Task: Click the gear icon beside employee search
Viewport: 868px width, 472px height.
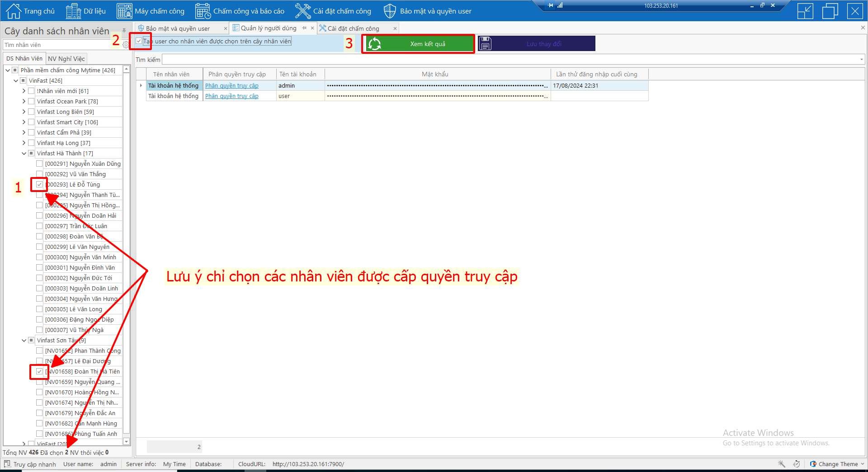Action: point(126,45)
